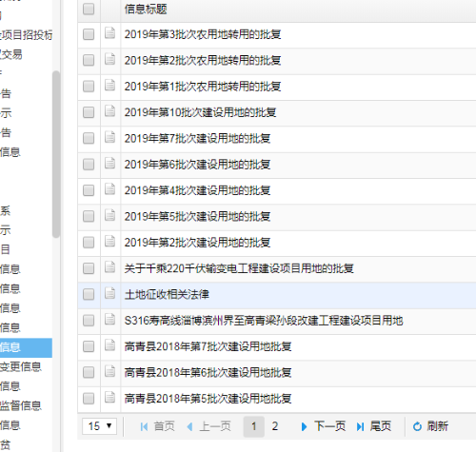Open the row titled 2019年第7批次建设用地的批复
This screenshot has width=476, height=452.
[197, 138]
